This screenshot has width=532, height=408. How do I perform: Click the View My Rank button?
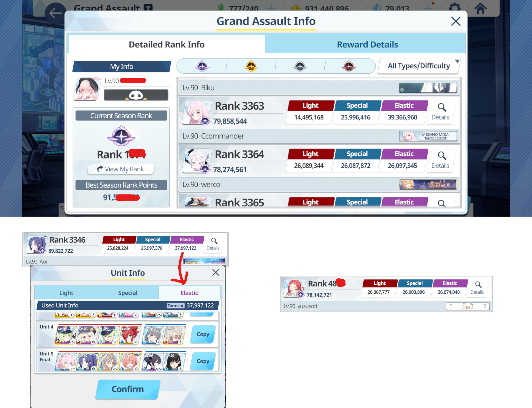(x=121, y=169)
